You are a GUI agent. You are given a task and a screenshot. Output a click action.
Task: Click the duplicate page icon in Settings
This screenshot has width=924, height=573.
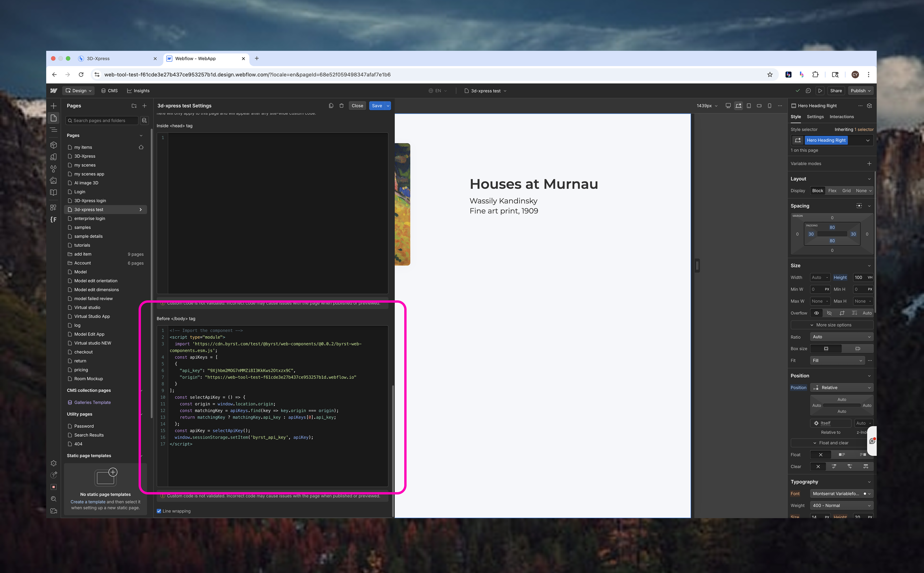pos(331,106)
